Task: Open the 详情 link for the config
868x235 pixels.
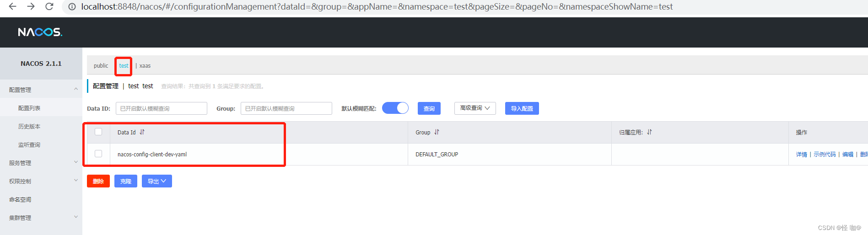Action: (x=801, y=155)
